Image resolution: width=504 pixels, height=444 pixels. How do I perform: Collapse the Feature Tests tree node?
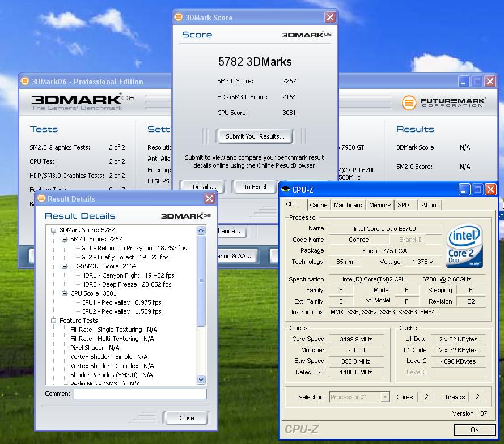click(x=54, y=321)
